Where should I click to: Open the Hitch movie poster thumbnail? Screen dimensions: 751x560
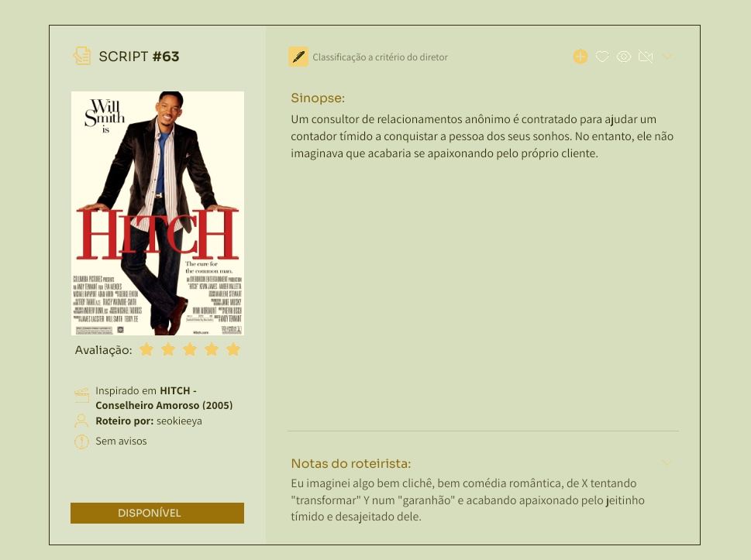157,213
